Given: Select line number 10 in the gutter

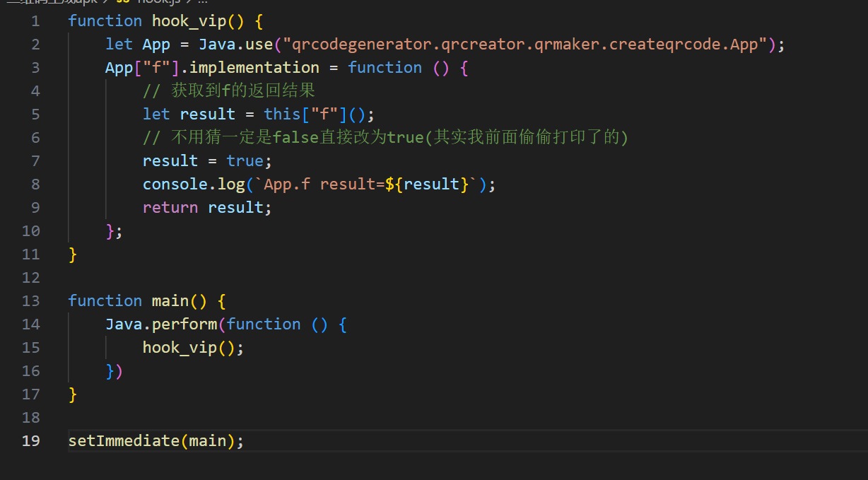Looking at the screenshot, I should [31, 231].
